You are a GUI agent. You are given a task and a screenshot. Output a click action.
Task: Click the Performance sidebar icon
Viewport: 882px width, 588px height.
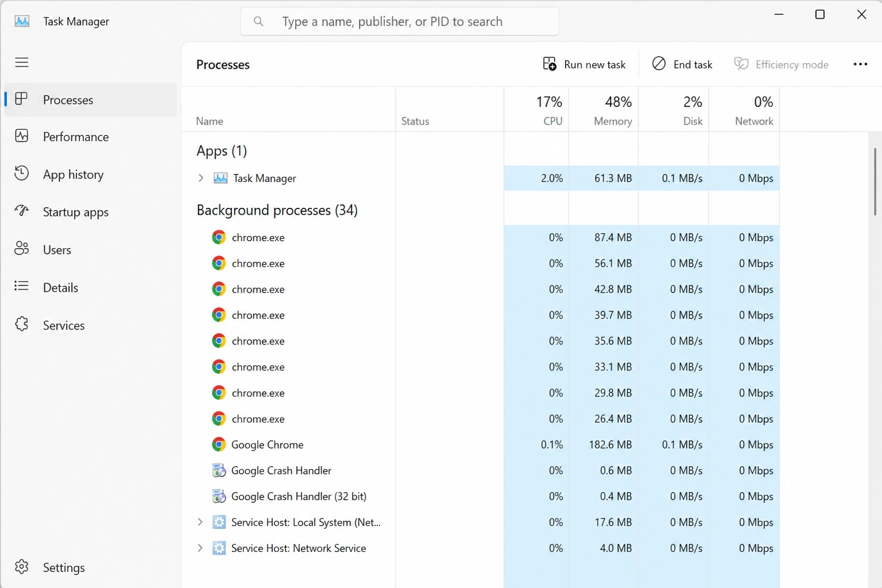(x=21, y=136)
